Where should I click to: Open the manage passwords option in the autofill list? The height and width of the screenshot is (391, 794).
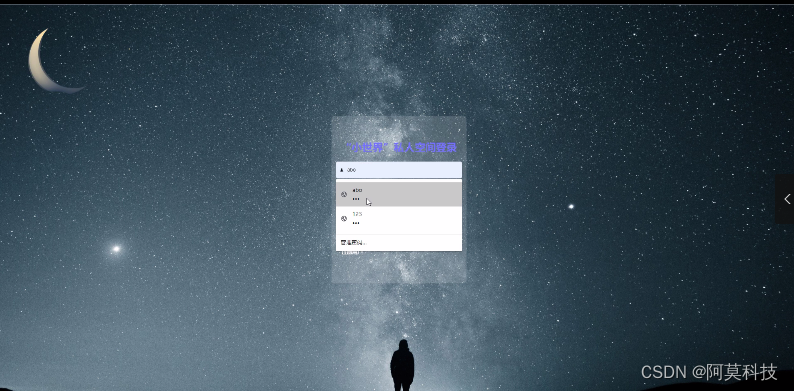[399, 243]
